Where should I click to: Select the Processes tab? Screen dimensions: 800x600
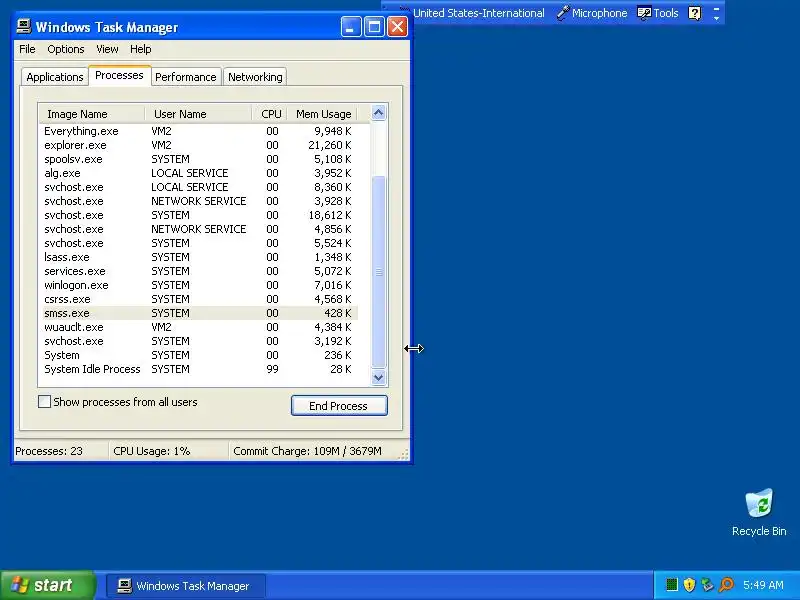119,76
